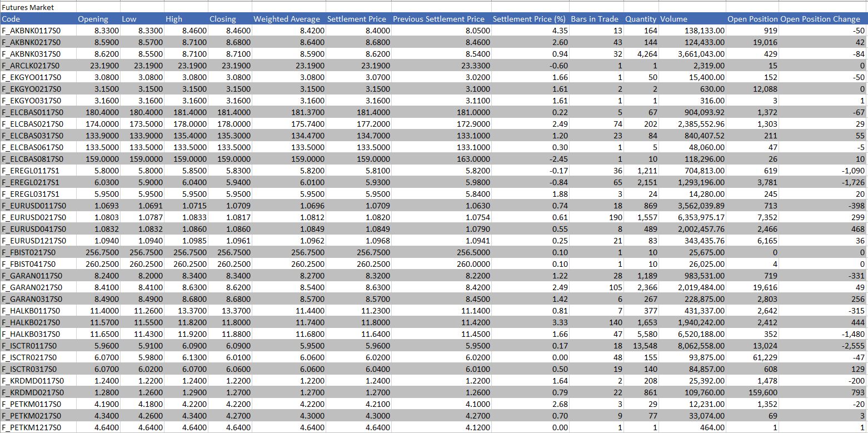Click previous settlement price 23.3300

(x=441, y=66)
